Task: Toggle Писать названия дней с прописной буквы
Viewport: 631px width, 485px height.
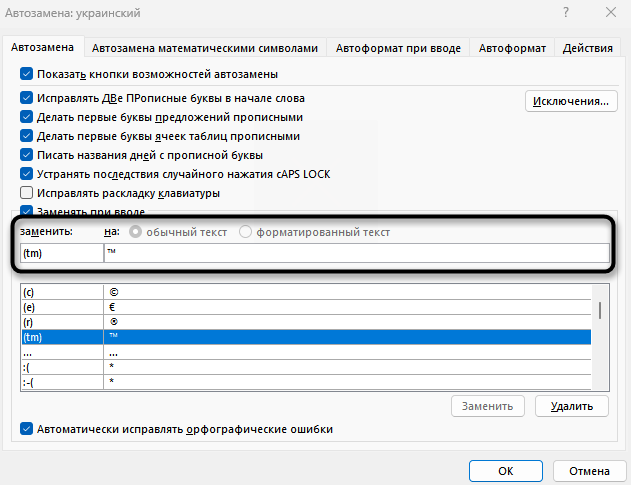Action: click(x=27, y=155)
